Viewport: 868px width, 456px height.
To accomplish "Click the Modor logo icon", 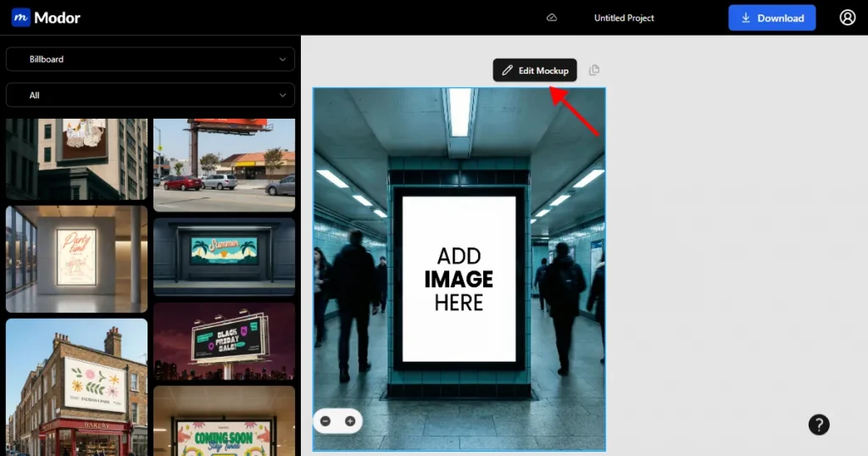I will 21,18.
